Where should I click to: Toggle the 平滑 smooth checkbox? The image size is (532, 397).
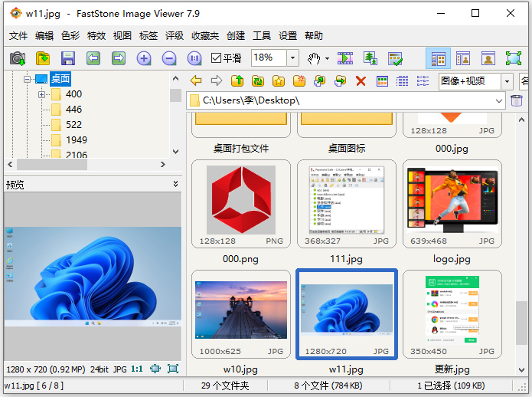tap(216, 58)
